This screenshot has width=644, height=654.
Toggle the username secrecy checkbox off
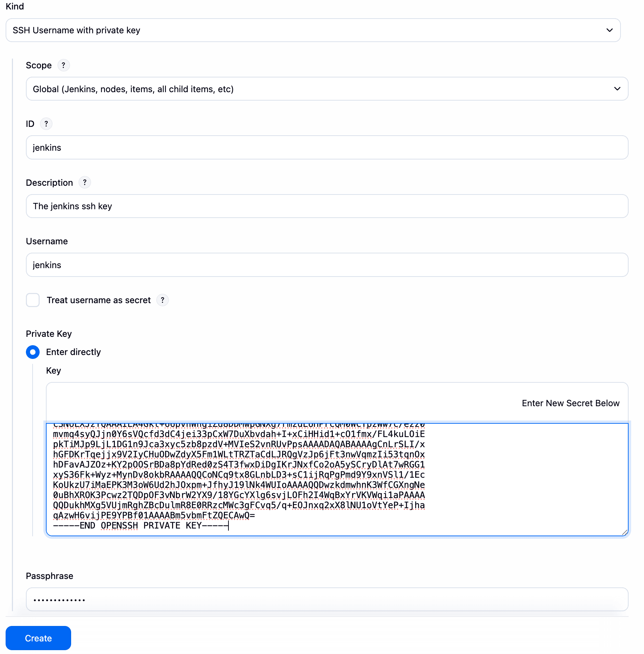click(x=33, y=300)
